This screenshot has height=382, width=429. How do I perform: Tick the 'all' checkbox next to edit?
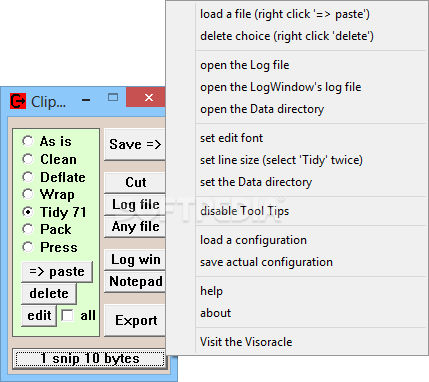(67, 315)
